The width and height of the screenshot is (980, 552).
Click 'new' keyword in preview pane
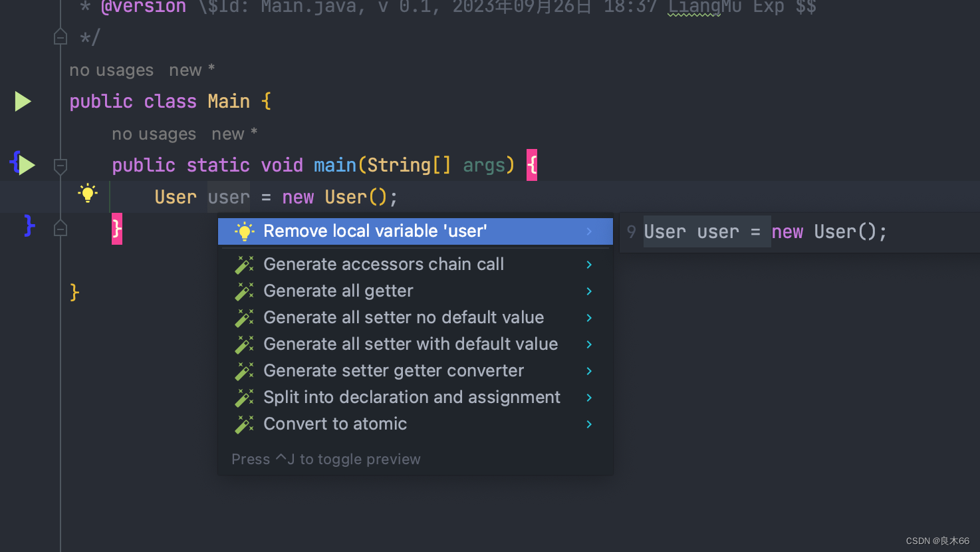coord(787,232)
